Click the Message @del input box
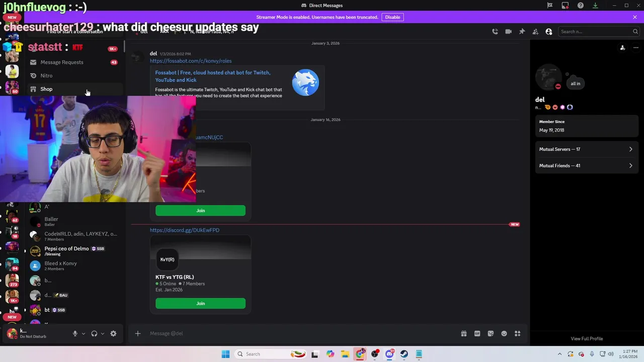 click(x=302, y=333)
